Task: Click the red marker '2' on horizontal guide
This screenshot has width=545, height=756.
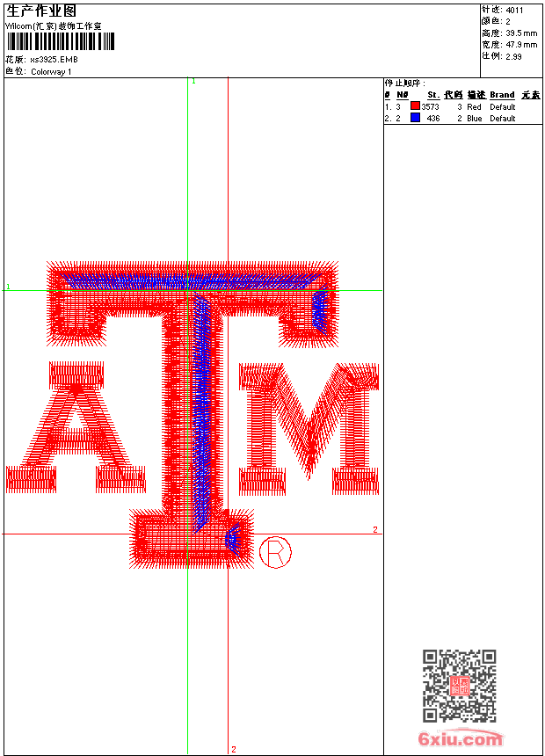Action: click(375, 529)
